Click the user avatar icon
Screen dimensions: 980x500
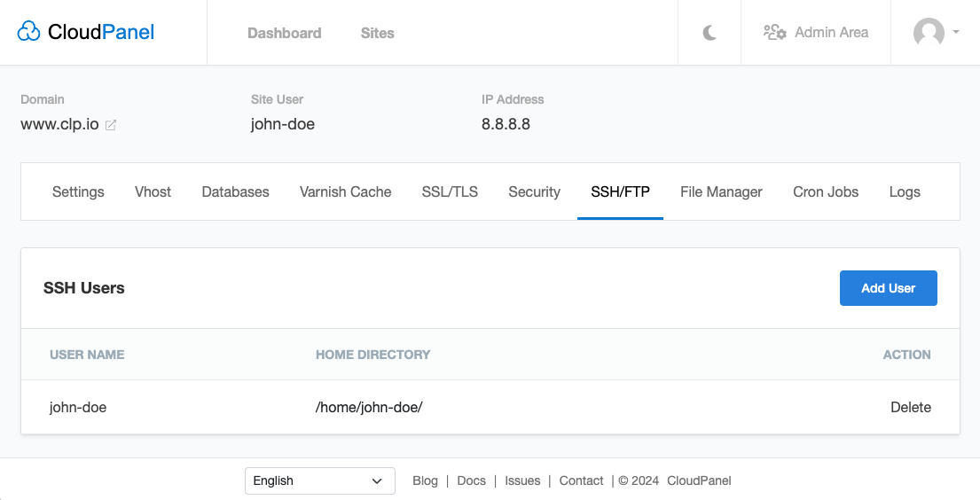929,33
